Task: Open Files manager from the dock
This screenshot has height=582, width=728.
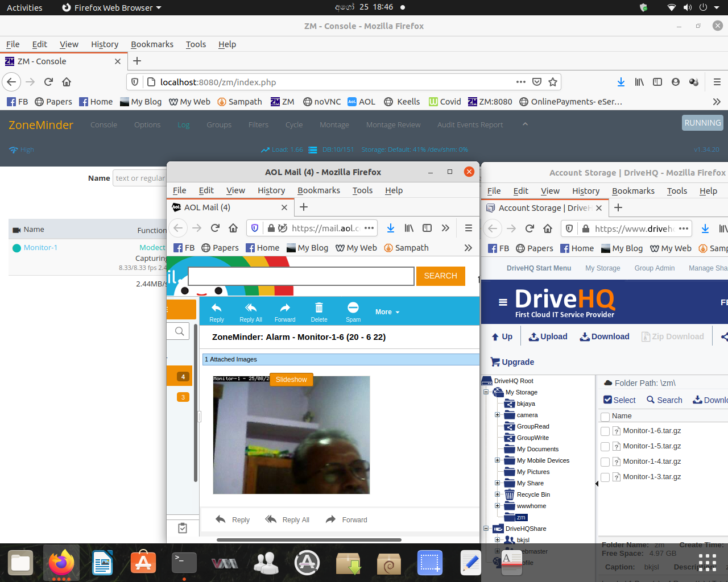Action: (x=20, y=563)
